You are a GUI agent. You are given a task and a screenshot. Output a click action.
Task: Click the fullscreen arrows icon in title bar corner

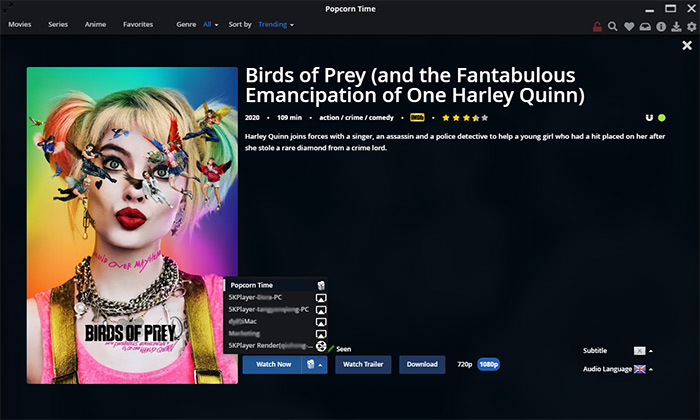8,7
